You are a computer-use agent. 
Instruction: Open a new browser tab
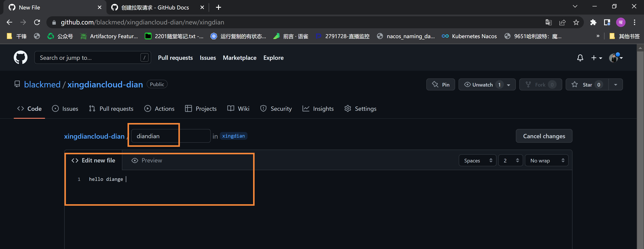[218, 7]
